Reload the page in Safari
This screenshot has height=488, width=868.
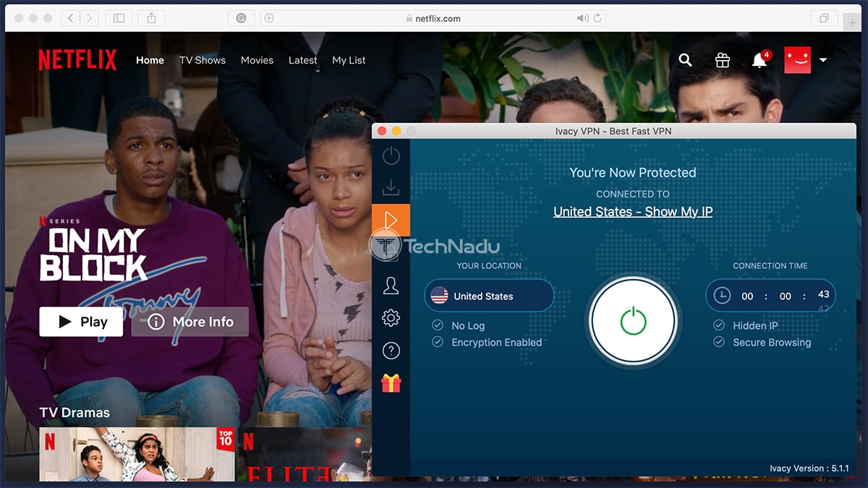coord(597,18)
